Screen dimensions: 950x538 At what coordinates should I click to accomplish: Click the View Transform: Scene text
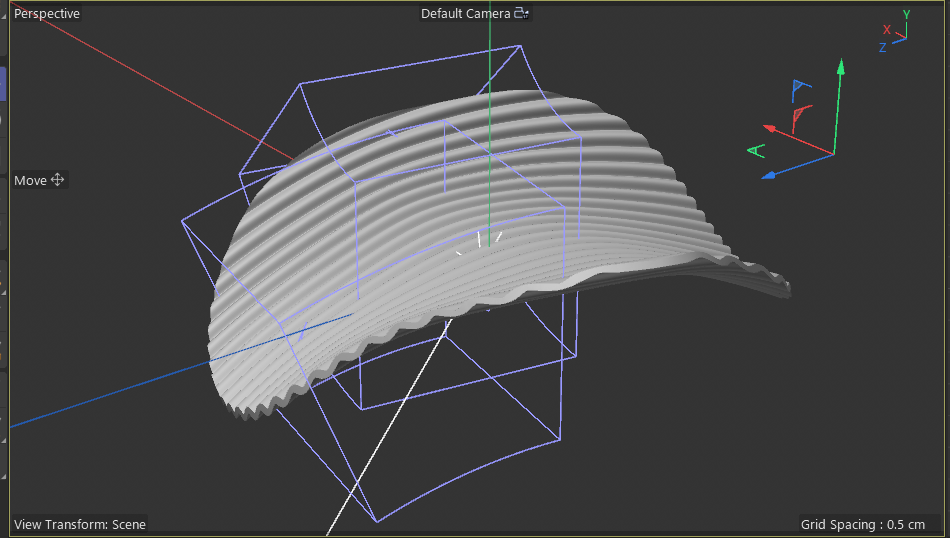click(80, 524)
